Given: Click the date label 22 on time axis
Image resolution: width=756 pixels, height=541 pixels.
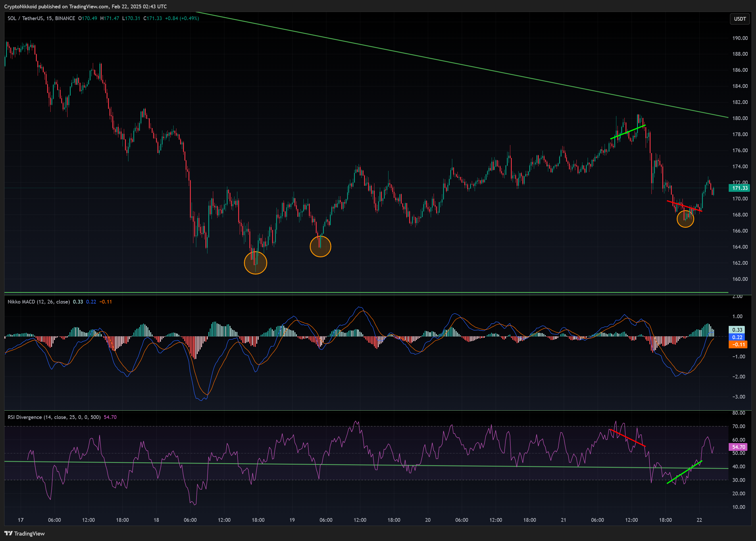Looking at the screenshot, I should [699, 520].
